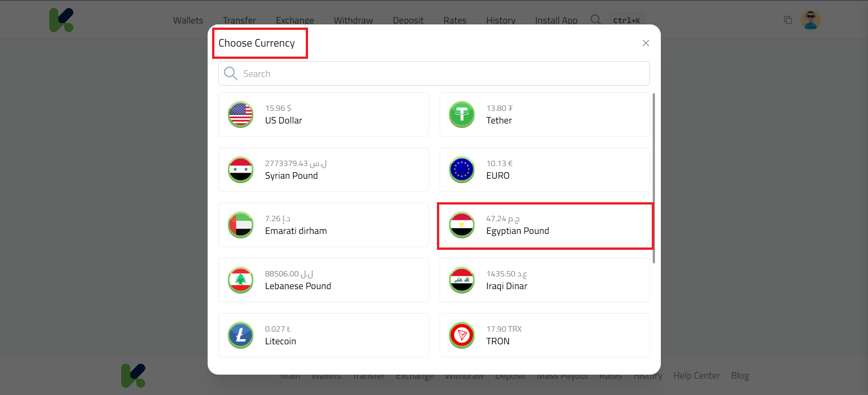Click the footer K logo
Screen dimensions: 868x395
[x=133, y=376]
